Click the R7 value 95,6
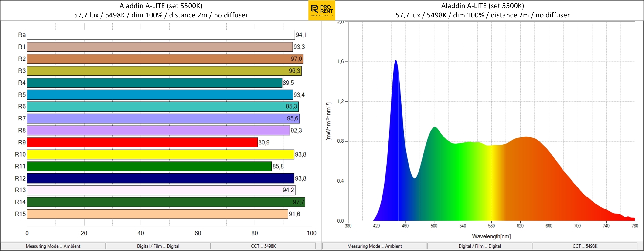644x251 pixels. pyautogui.click(x=293, y=119)
